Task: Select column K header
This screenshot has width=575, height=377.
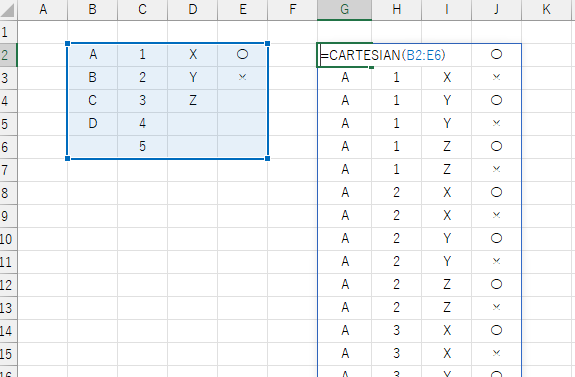Action: (x=546, y=10)
